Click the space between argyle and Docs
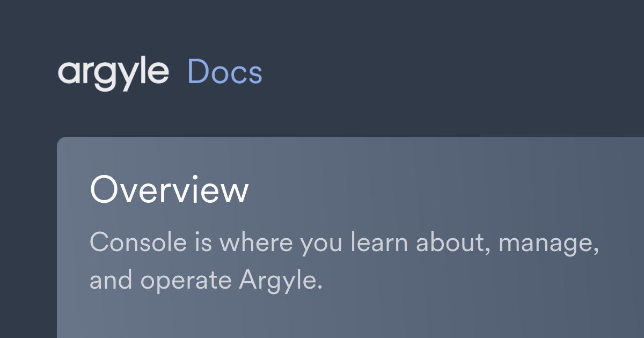 coord(177,72)
